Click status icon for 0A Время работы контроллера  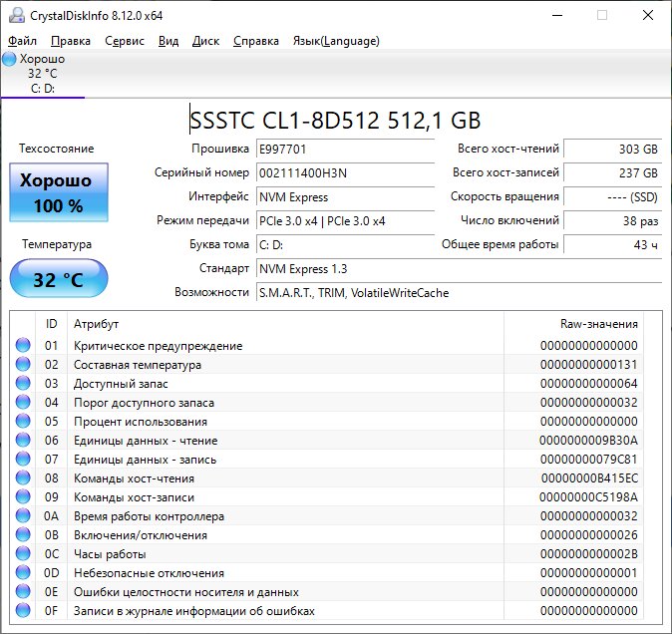click(23, 515)
